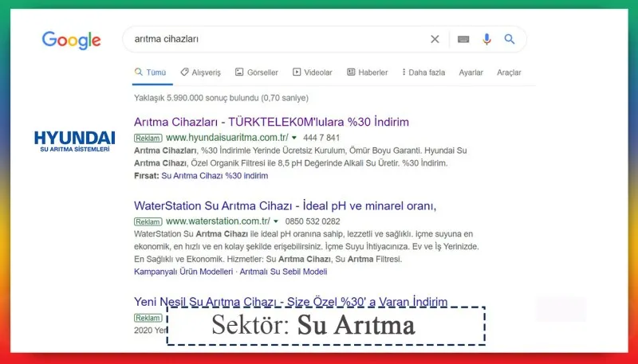Open the WaterStation Su Arıtma Cihazı result
Viewport: 638px width, 364px height.
(x=285, y=206)
